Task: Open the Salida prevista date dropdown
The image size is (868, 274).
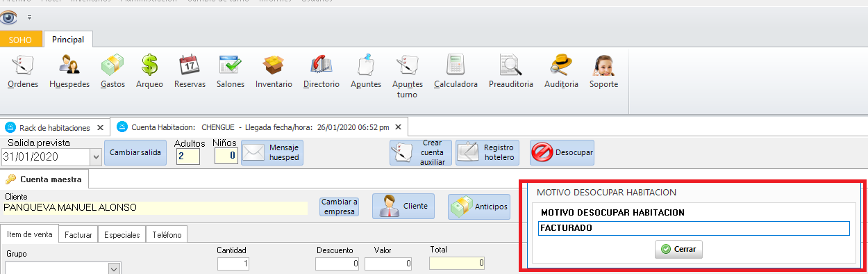Action: click(96, 157)
